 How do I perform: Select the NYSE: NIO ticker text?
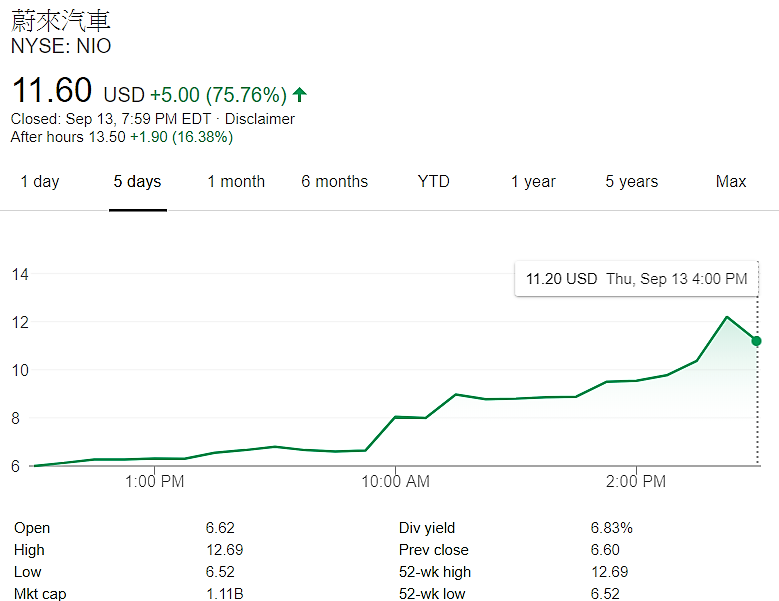pos(61,46)
